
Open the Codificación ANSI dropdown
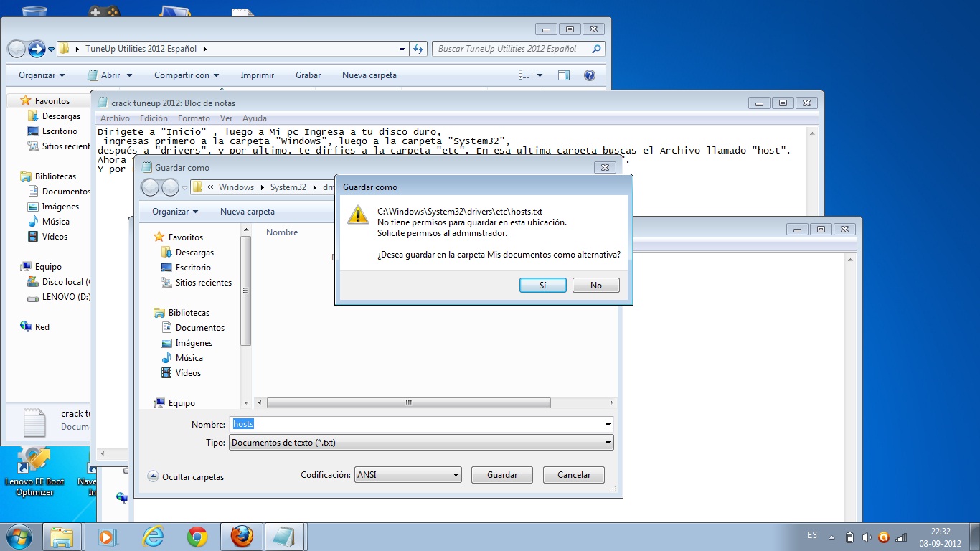pyautogui.click(x=408, y=475)
